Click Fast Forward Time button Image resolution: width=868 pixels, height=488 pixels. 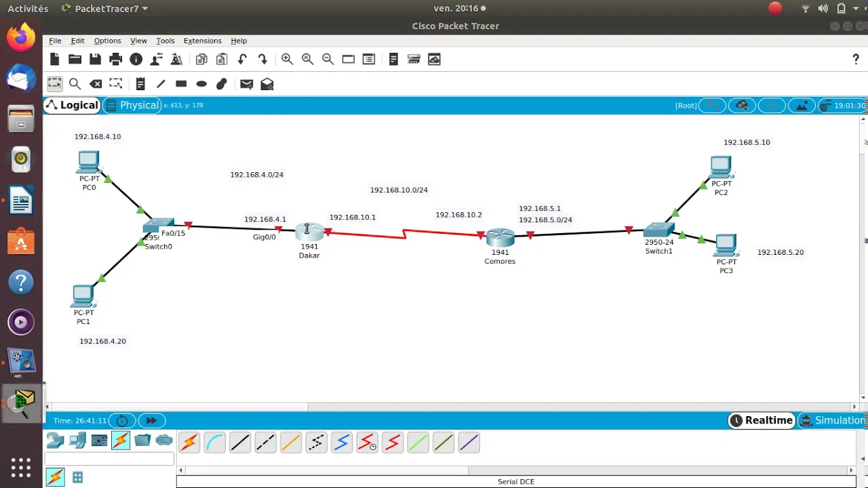(x=151, y=421)
